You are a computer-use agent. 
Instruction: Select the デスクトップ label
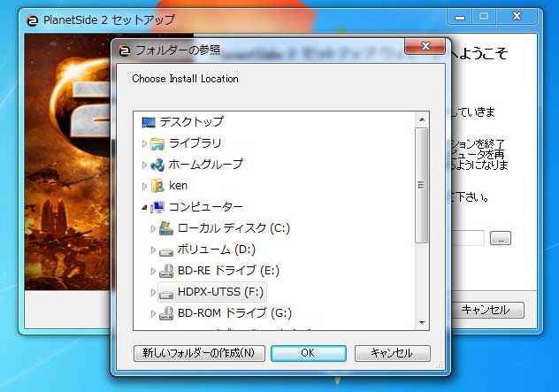[191, 122]
